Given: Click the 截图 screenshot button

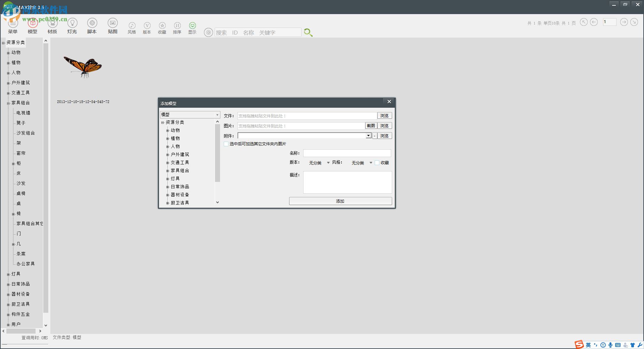Looking at the screenshot, I should [x=371, y=126].
